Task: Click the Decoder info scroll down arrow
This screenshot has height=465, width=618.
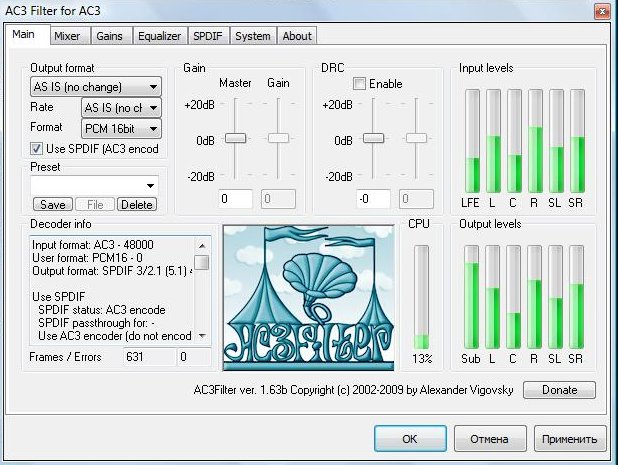Action: pos(202,336)
